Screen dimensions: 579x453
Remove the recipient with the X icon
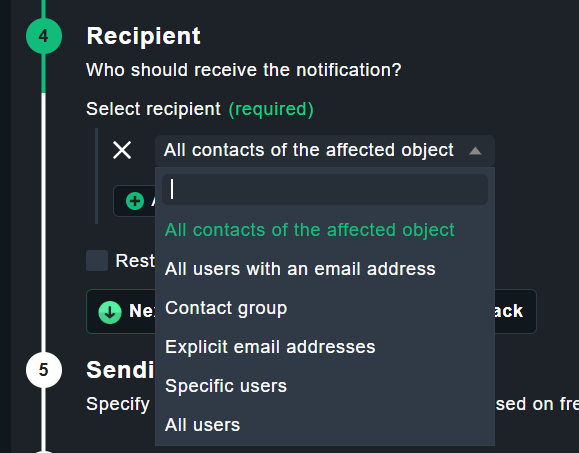tap(122, 150)
